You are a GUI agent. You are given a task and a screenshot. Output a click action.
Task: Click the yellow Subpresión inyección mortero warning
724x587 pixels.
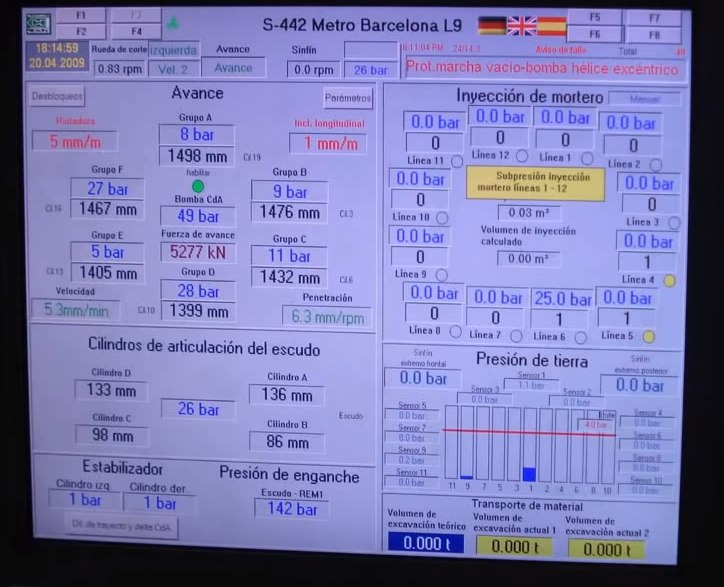pyautogui.click(x=535, y=183)
